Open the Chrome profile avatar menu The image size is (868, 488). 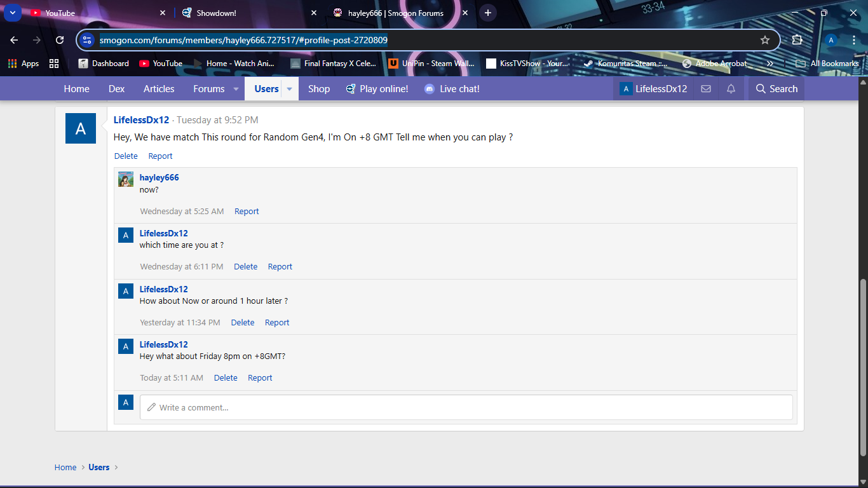point(831,40)
